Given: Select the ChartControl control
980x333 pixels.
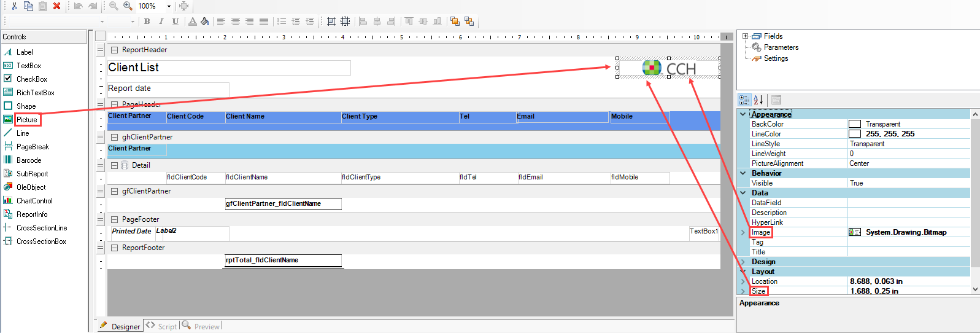Looking at the screenshot, I should 34,201.
